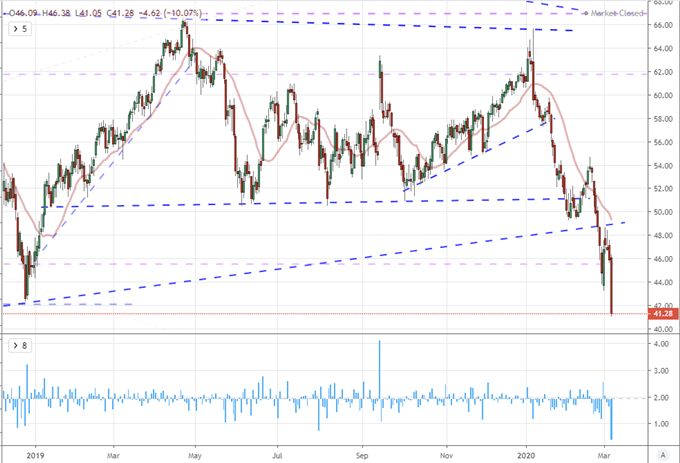Click the 48.00 price axis label
Image resolution: width=680 pixels, height=463 pixels.
tap(663, 236)
